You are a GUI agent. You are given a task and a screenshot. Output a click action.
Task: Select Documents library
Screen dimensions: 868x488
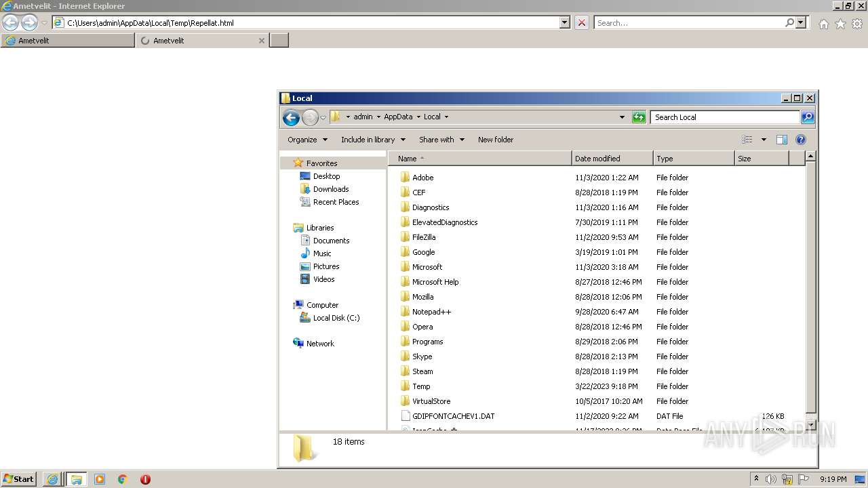(x=331, y=241)
